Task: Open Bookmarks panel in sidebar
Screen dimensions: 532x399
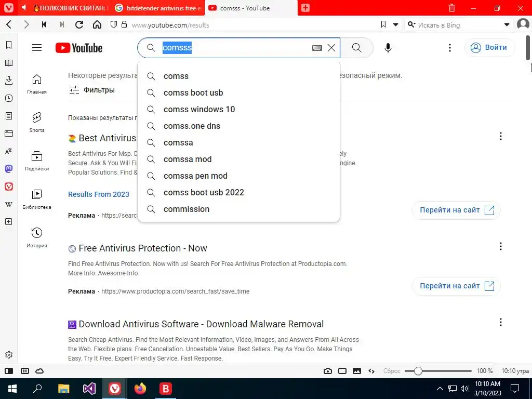Action: pos(9,45)
